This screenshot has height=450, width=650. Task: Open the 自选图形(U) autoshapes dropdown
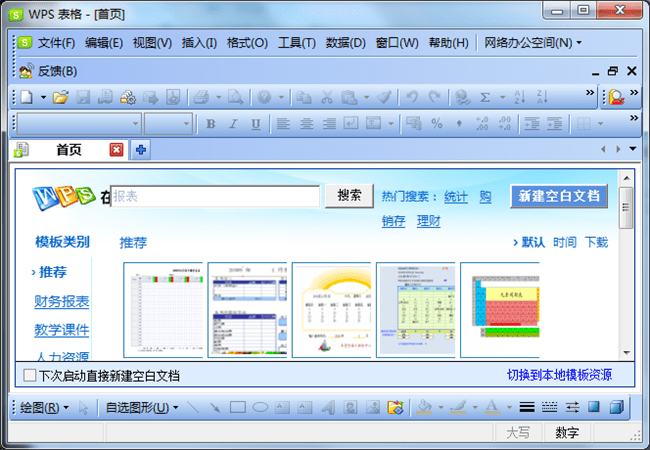click(x=142, y=408)
